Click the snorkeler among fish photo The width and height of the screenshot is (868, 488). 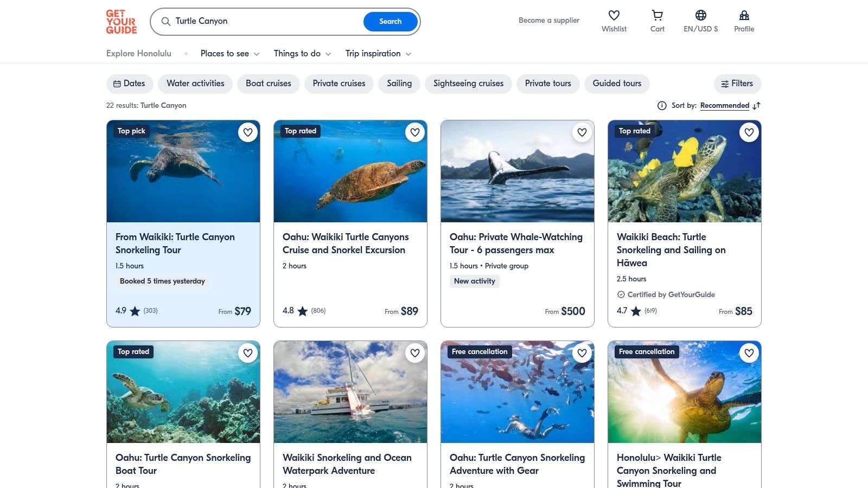tap(518, 392)
